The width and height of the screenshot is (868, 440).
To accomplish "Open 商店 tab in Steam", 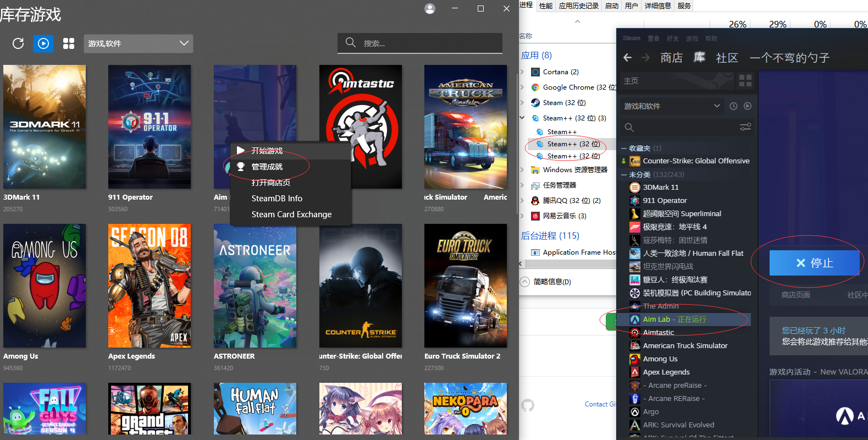I will tap(671, 58).
